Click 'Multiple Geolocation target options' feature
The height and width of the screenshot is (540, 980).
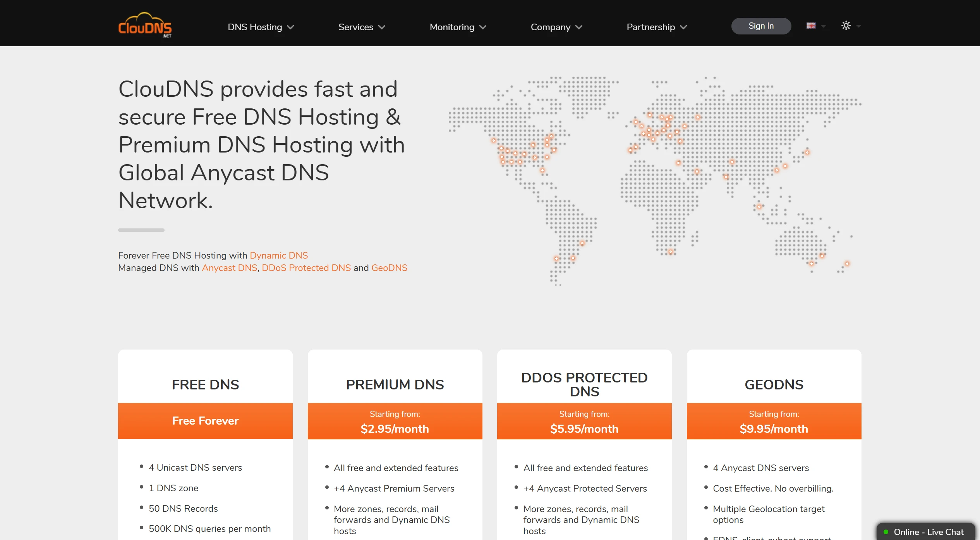point(769,514)
